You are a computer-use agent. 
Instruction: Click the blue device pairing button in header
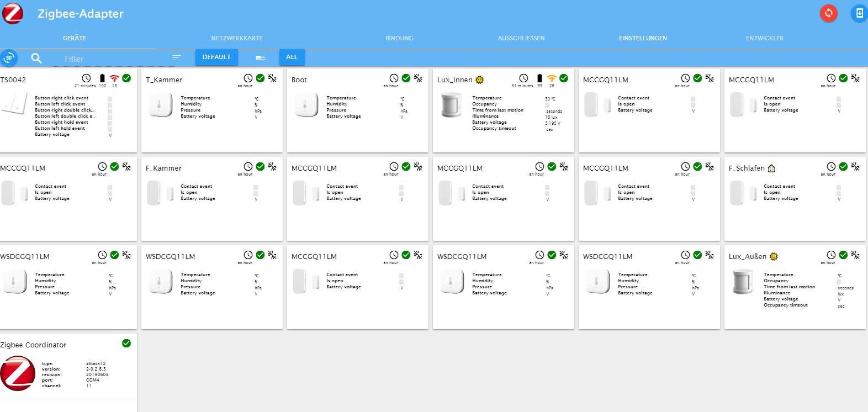coord(859,13)
